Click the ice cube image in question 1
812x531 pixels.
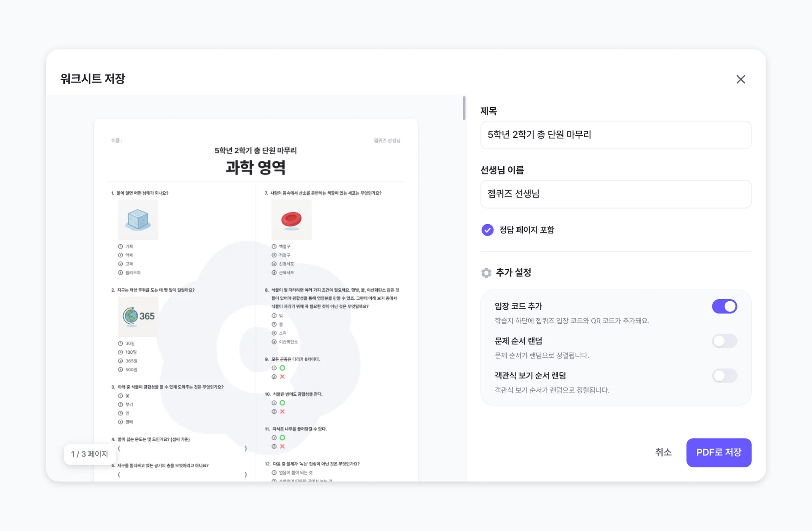138,219
